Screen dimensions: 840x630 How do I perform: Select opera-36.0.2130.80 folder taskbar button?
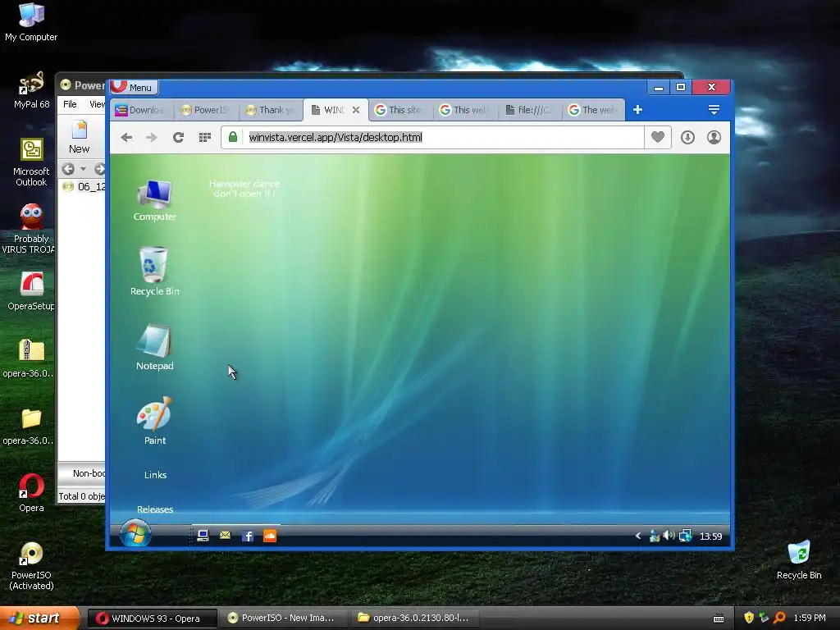click(x=416, y=619)
